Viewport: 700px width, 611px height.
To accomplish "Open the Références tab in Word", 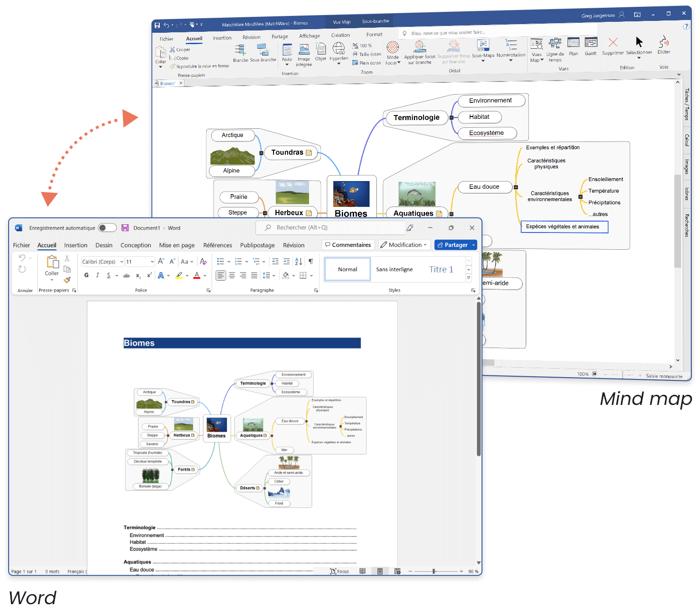I will pyautogui.click(x=218, y=245).
